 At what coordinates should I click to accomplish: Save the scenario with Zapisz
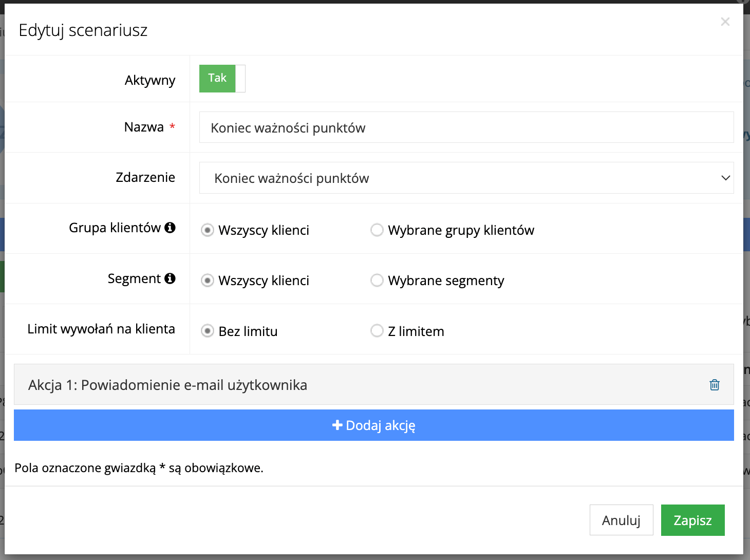click(692, 520)
